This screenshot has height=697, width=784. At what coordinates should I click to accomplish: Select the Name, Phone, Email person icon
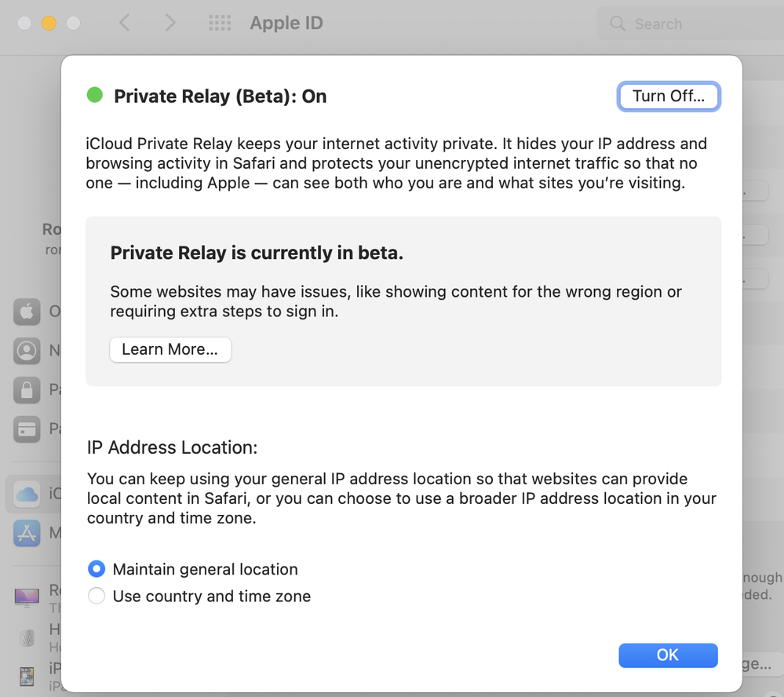[27, 350]
